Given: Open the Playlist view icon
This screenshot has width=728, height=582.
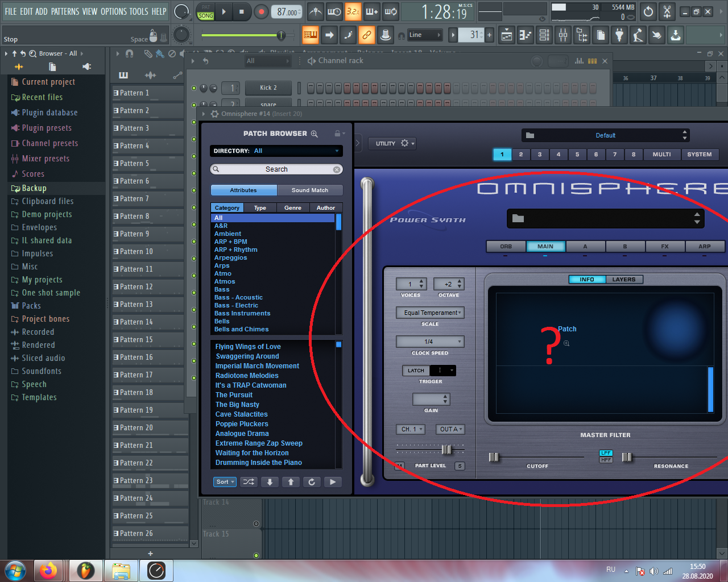Looking at the screenshot, I should point(507,35).
